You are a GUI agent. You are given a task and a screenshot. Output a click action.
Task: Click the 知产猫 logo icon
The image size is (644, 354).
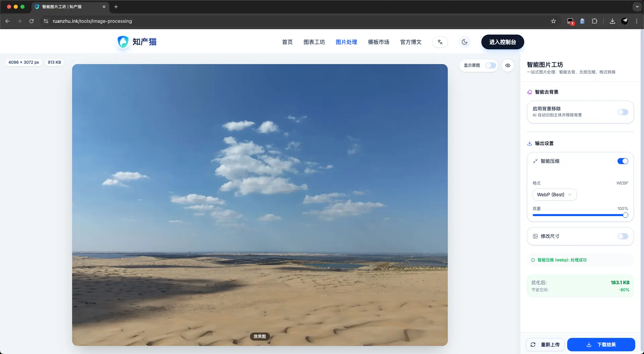(x=123, y=42)
